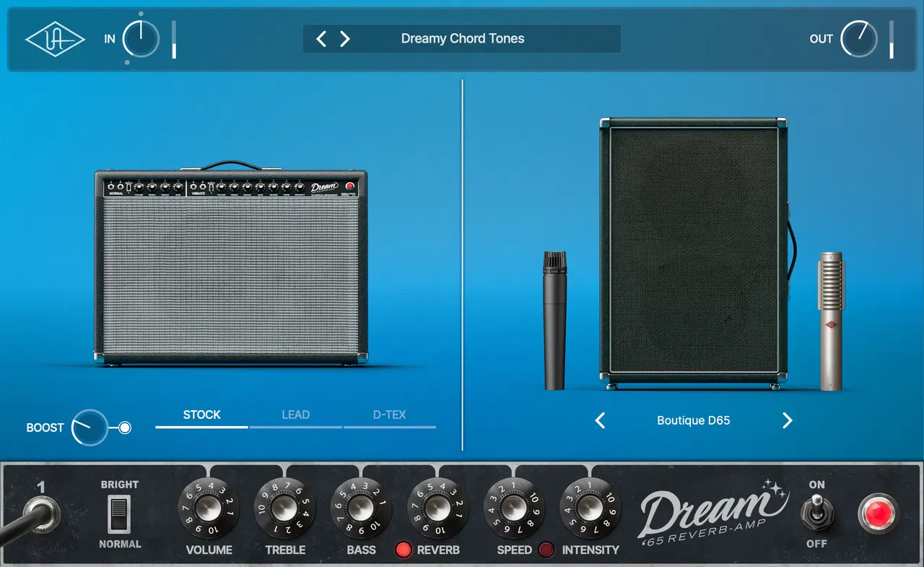Switch to the LEAD amp mode tab

point(296,415)
